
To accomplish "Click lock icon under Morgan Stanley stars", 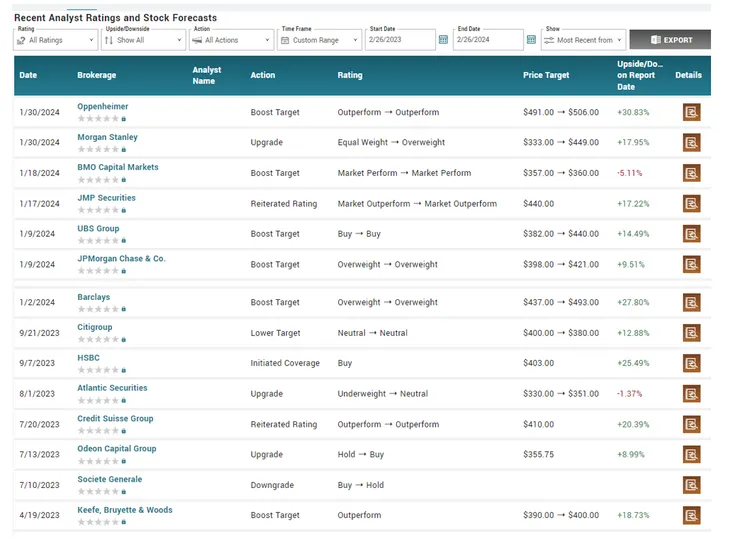I will [x=124, y=149].
